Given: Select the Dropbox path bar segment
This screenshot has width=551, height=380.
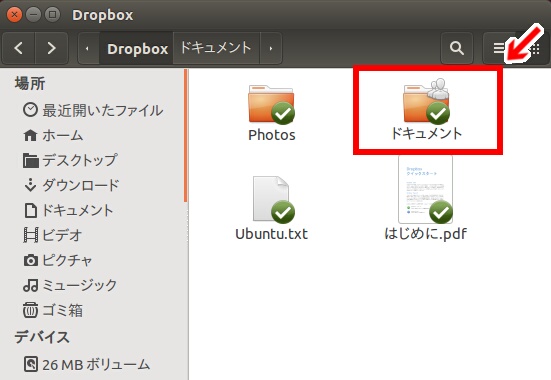Looking at the screenshot, I should pos(137,49).
